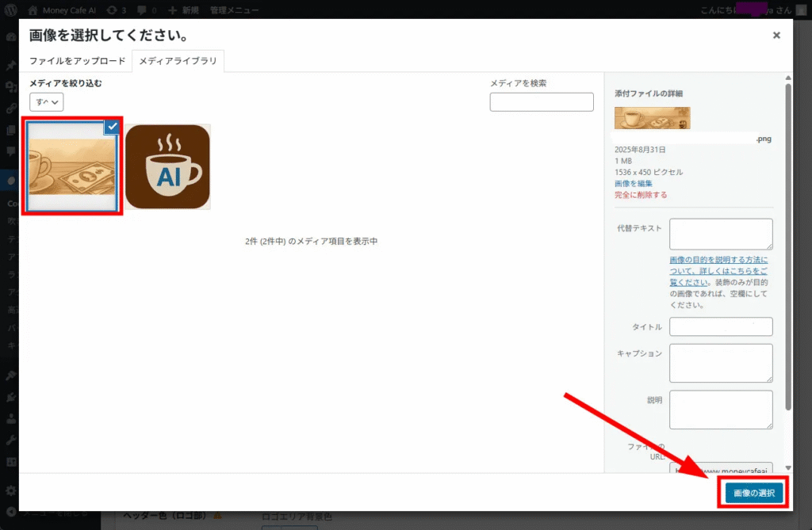Select the AI coffee cup logo thumbnail

pyautogui.click(x=168, y=166)
